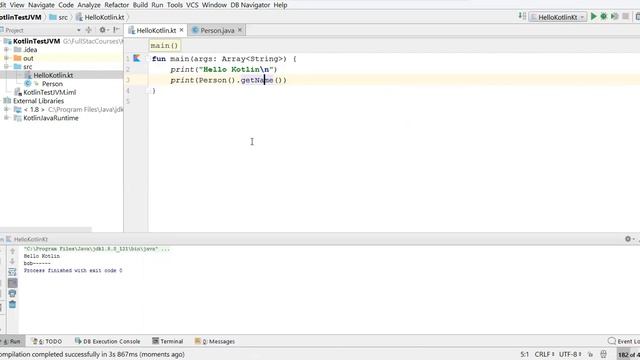The image size is (640, 360).
Task: Open the Help menu
Action: coord(280,5)
